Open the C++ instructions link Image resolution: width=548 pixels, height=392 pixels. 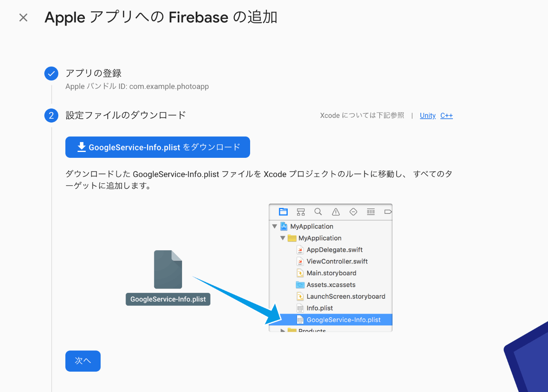click(447, 116)
